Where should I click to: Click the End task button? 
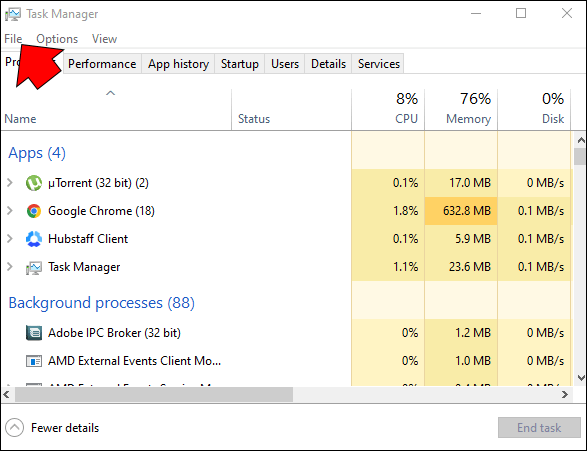point(539,427)
